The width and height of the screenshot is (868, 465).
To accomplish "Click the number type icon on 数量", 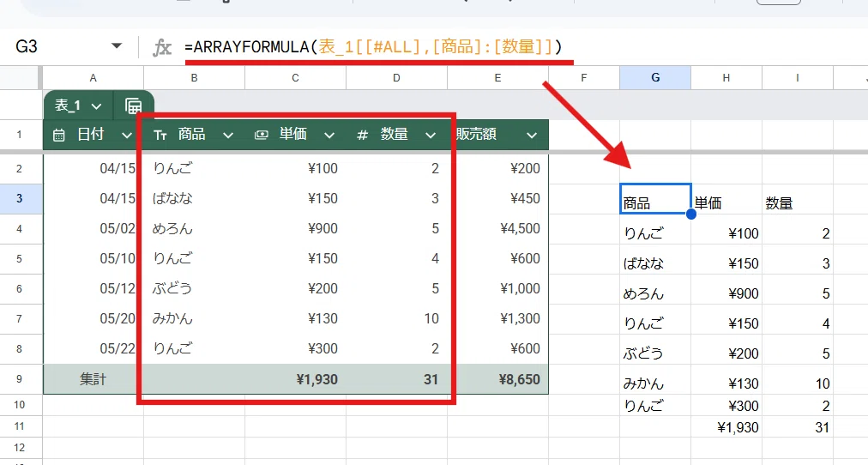I will tap(363, 135).
